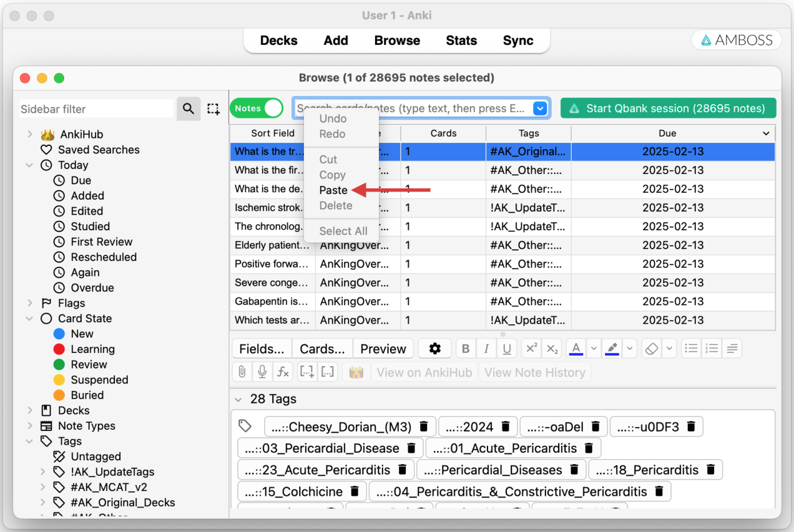Apply superscript formatting
The width and height of the screenshot is (794, 532).
(x=531, y=349)
